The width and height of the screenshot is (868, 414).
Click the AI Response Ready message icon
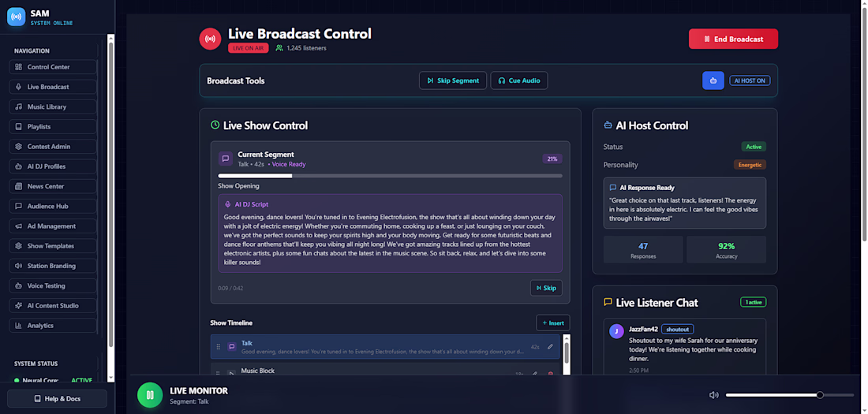pyautogui.click(x=613, y=188)
